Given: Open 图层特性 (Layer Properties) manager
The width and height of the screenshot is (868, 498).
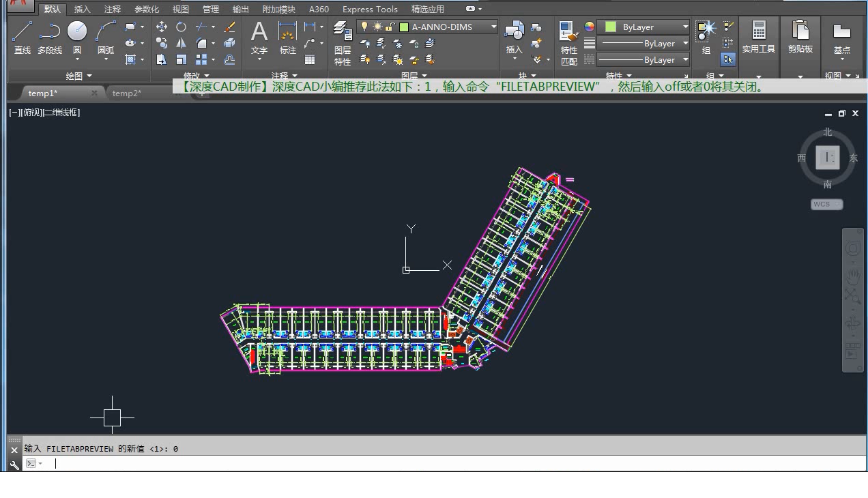Looking at the screenshot, I should coord(343,43).
